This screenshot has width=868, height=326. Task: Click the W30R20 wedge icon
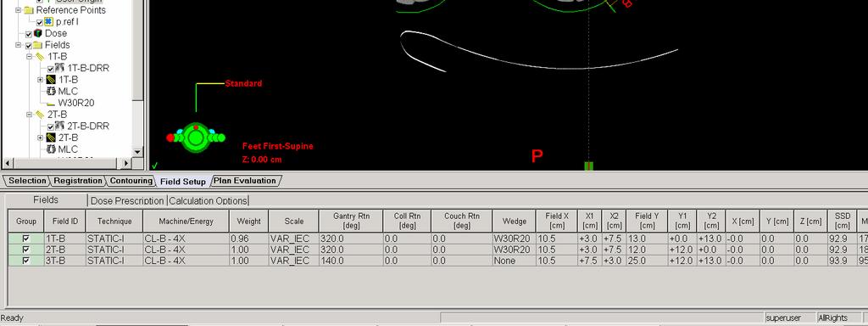tap(52, 104)
